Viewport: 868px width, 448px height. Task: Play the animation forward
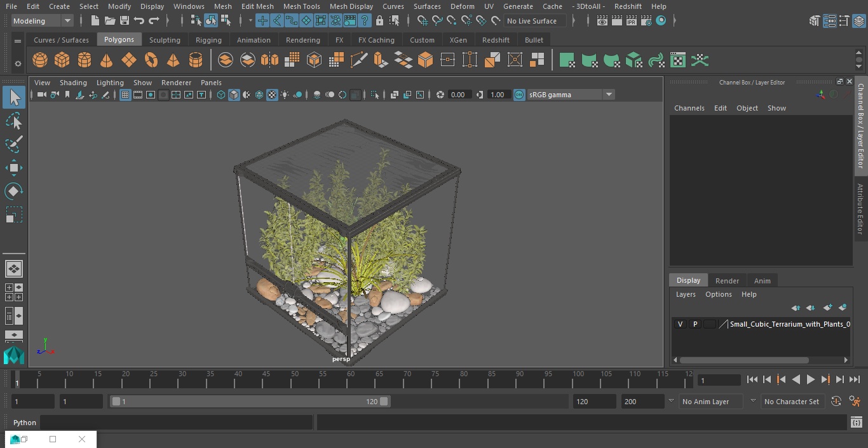click(810, 379)
